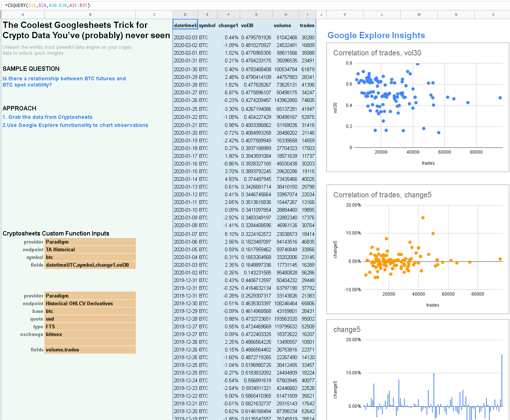Select the 'Historical OHLCV Derivatives' endpoint cell

(90, 303)
